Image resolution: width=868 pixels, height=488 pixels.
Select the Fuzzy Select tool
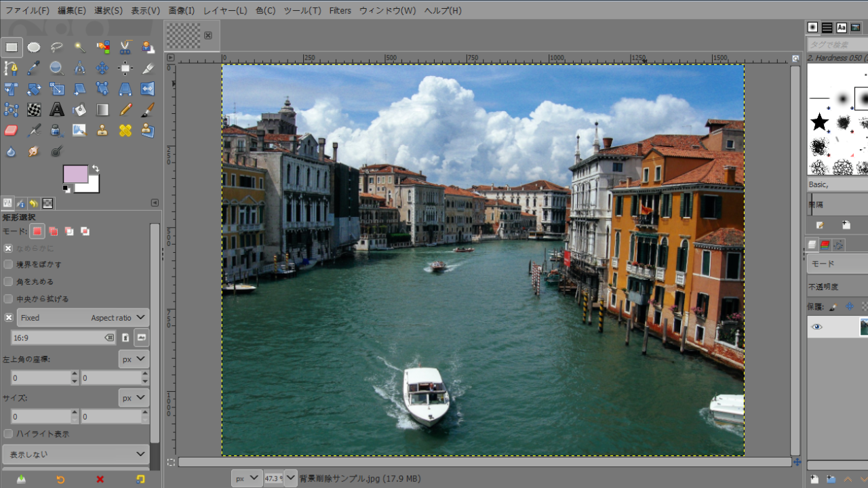point(79,47)
